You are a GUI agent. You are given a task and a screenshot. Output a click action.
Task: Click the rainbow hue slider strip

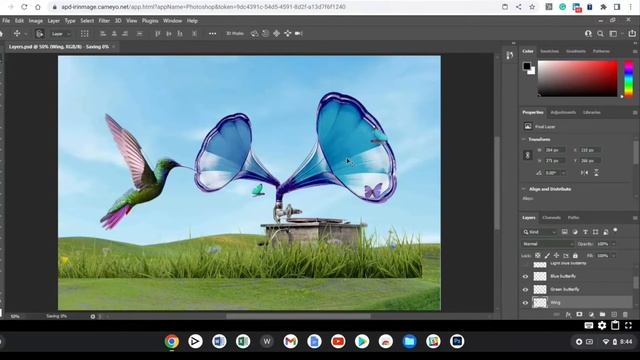pos(629,79)
